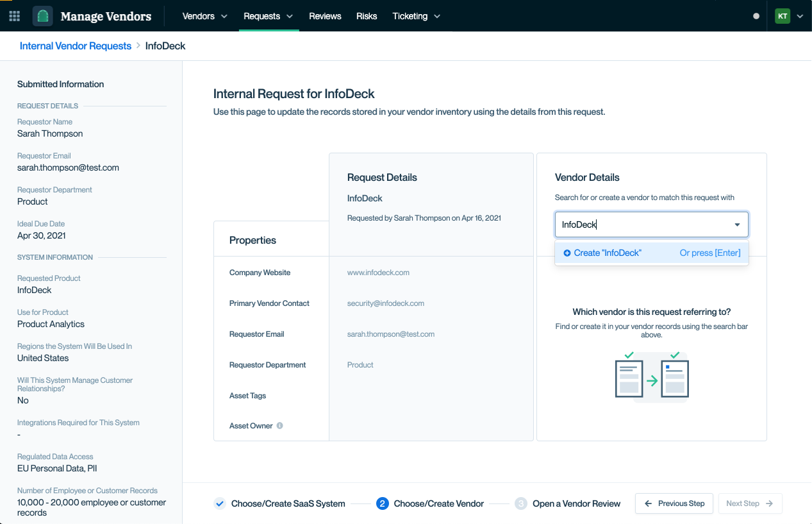Click the 10,000 - 20,000 records value
This screenshot has width=812, height=524.
tap(92, 507)
